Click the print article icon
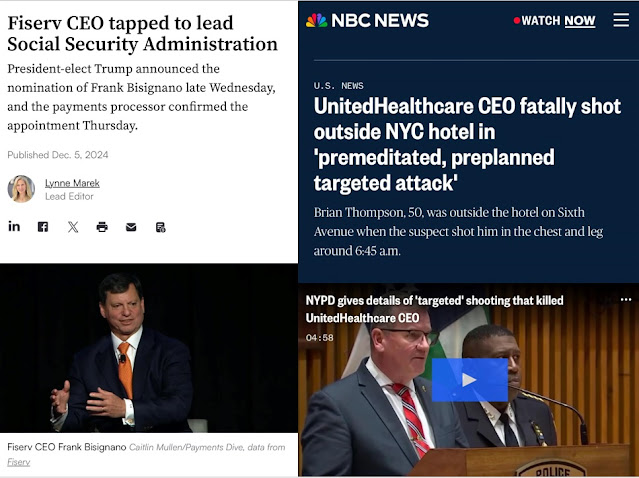This screenshot has height=478, width=639. 102,227
